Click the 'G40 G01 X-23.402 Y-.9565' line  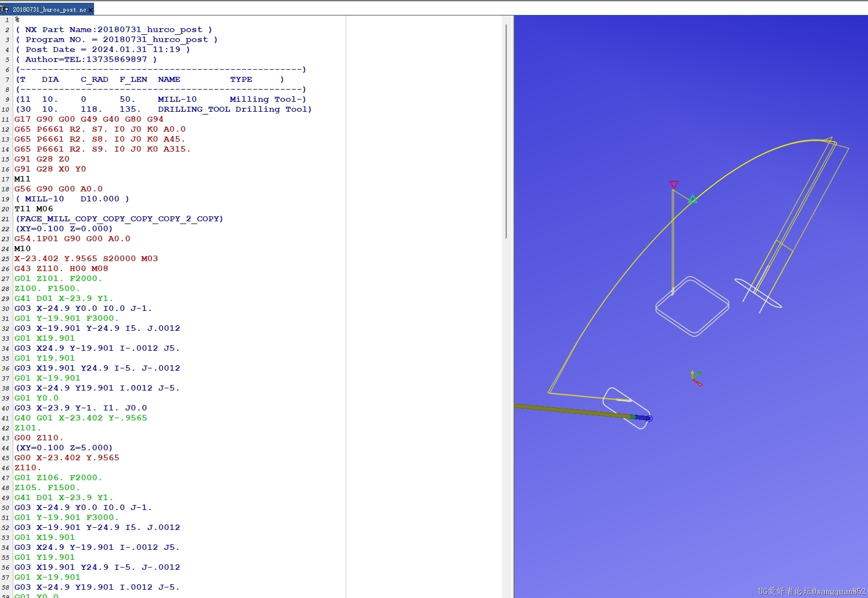81,418
